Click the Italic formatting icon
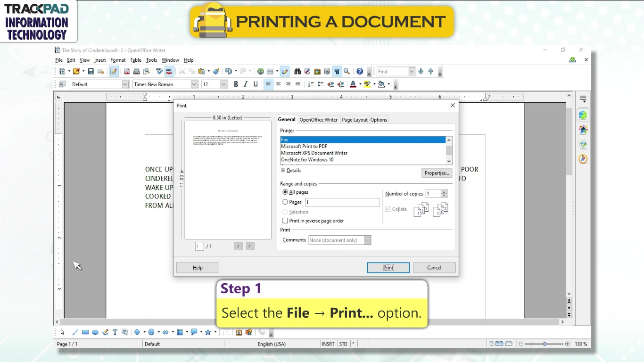The height and width of the screenshot is (362, 644). click(246, 84)
